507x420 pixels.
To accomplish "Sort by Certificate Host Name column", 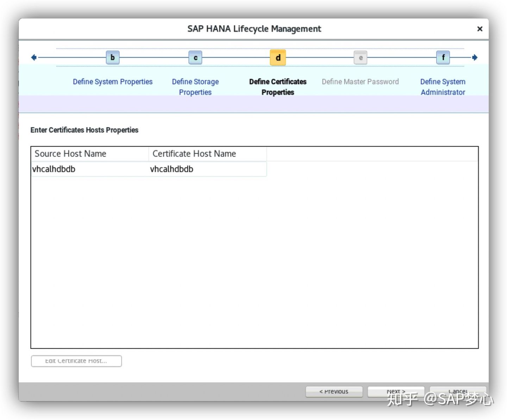I will pyautogui.click(x=208, y=154).
